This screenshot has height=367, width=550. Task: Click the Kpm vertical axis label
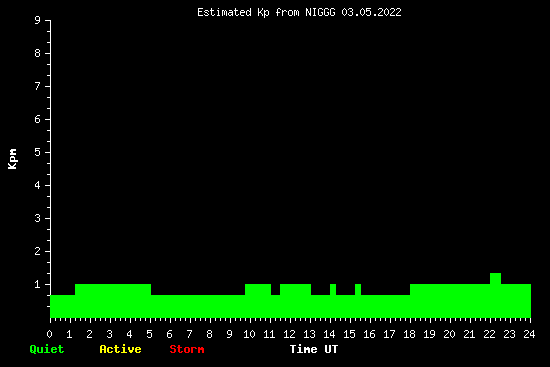13,159
